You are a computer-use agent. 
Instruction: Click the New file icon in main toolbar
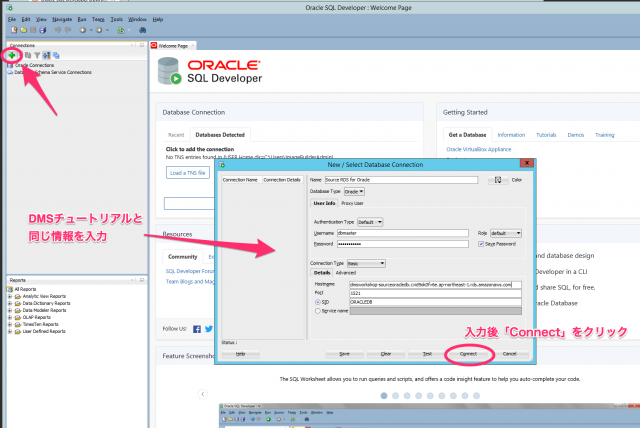tap(14, 30)
